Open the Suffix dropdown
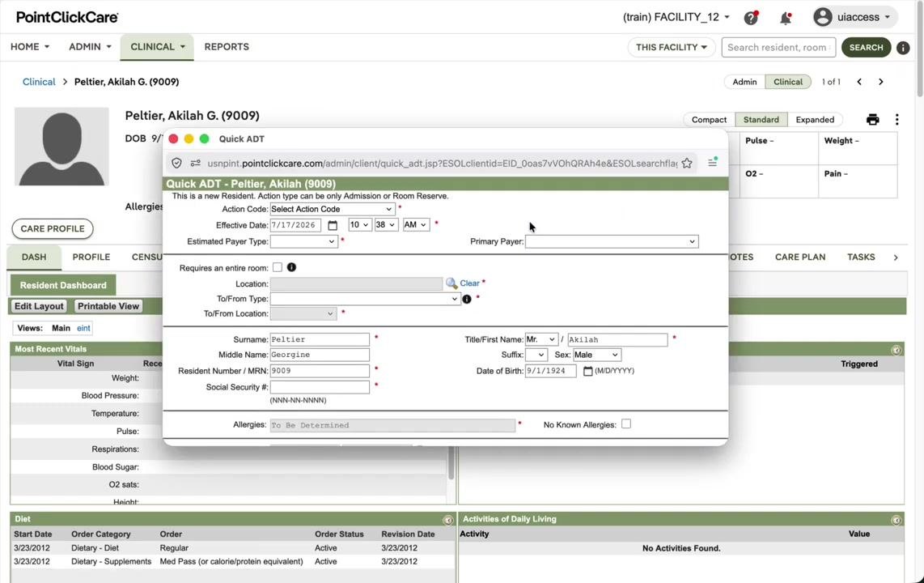The height and width of the screenshot is (583, 924). point(536,355)
